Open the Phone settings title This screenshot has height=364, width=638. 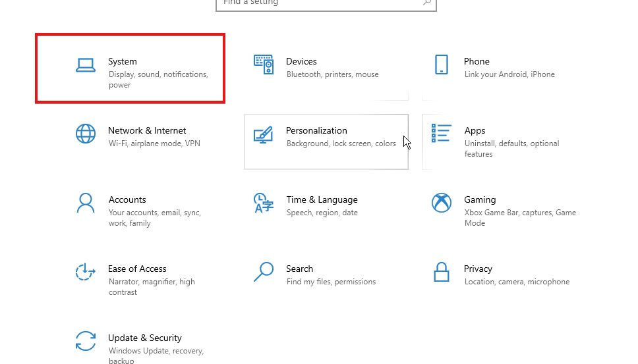click(x=477, y=61)
